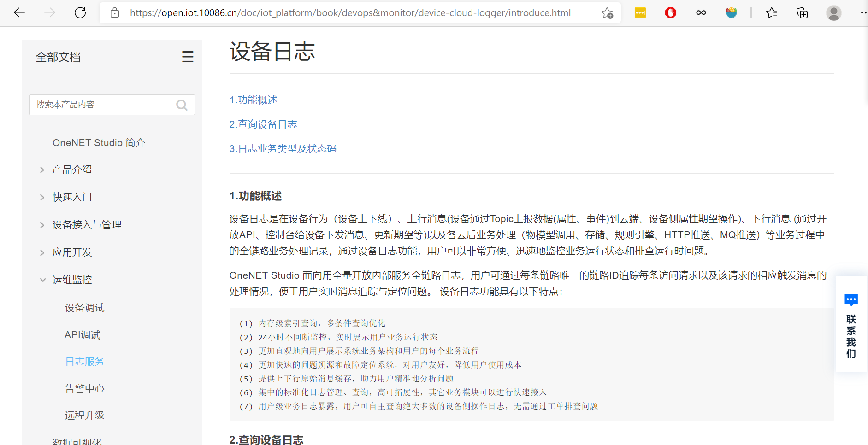Open the 2.查询设备日志 link
This screenshot has width=868, height=445.
tap(263, 124)
